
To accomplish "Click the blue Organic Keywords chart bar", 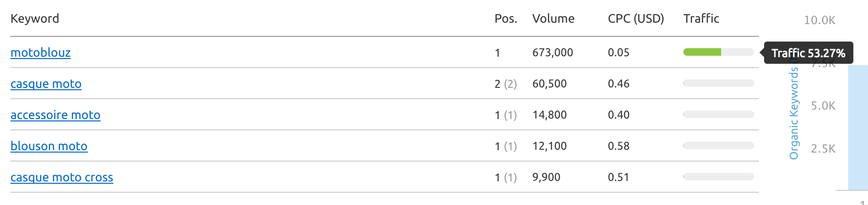I will point(858,128).
